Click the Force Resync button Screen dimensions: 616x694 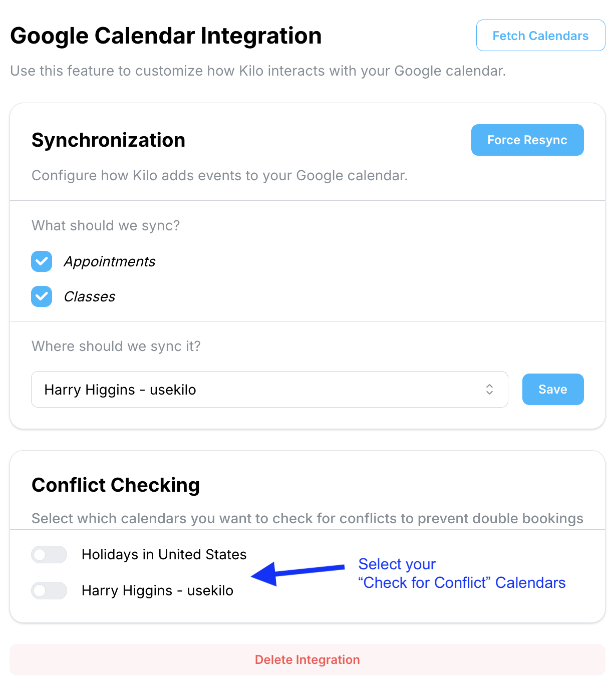(x=527, y=140)
